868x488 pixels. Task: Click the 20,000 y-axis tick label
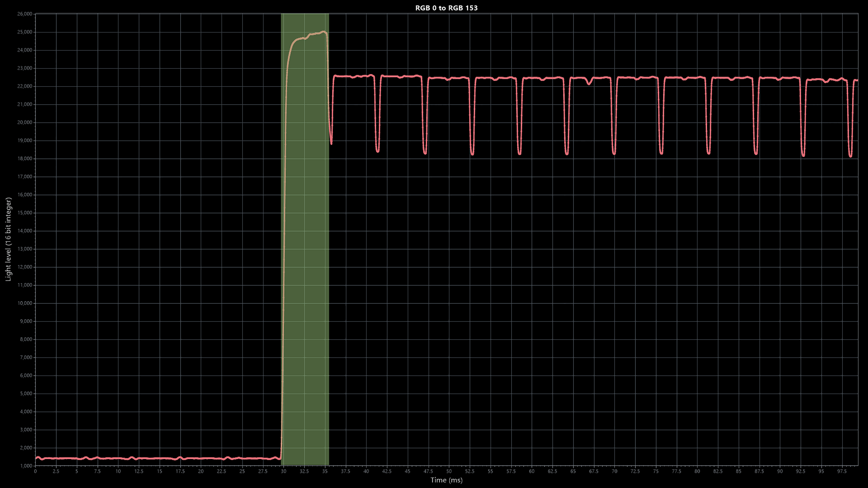[x=25, y=122]
